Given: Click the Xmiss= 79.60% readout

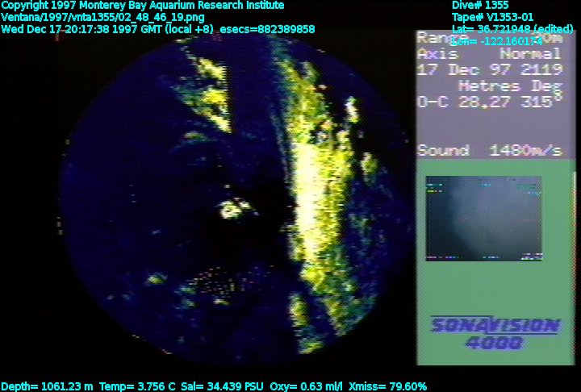Looking at the screenshot, I should (387, 386).
